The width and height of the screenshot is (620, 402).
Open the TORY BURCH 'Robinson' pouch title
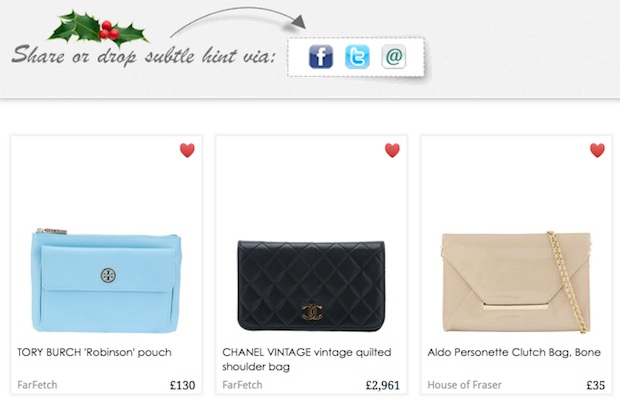point(95,352)
